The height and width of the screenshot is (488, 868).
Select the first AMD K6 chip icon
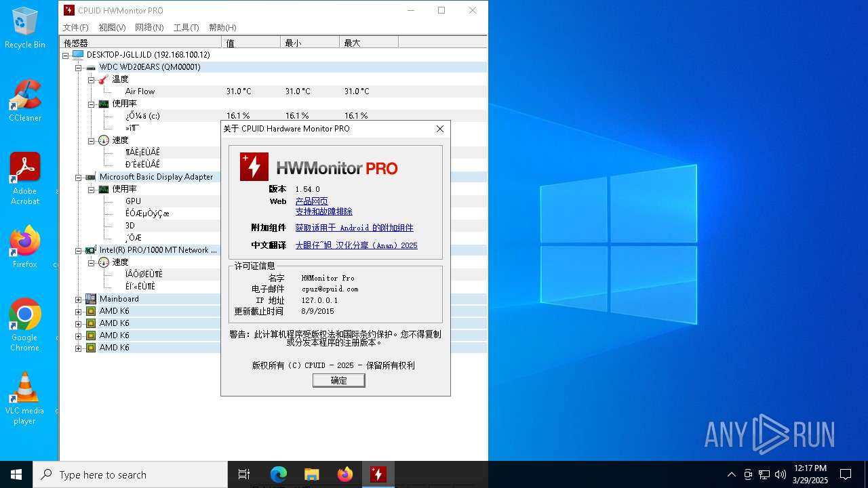click(90, 311)
